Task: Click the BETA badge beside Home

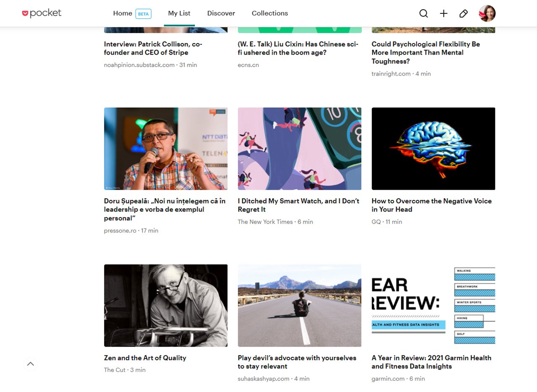Action: [x=143, y=13]
